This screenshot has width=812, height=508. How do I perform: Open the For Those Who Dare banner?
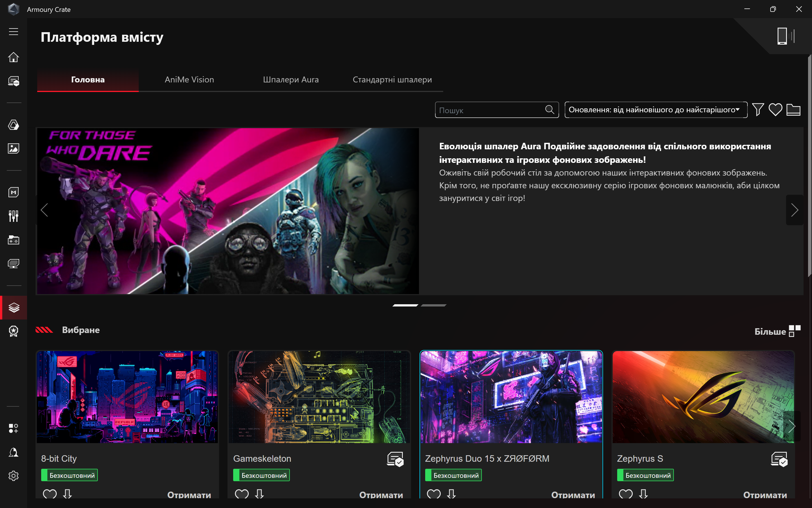[x=228, y=211]
